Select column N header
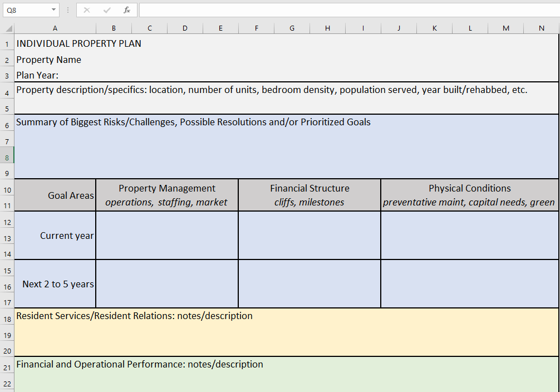Viewport: 560px width, 392px height. [541, 27]
